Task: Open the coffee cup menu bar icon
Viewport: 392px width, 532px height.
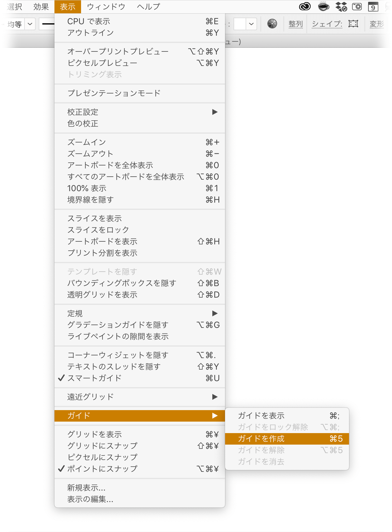Action: tap(323, 6)
